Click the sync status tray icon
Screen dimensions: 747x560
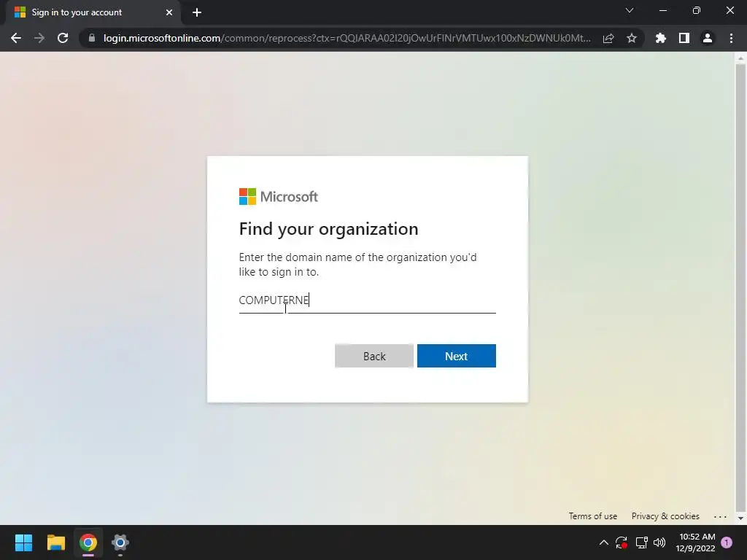(622, 542)
